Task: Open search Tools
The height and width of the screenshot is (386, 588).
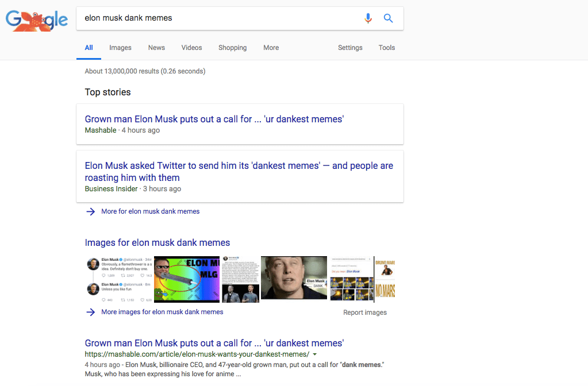Action: pos(387,48)
